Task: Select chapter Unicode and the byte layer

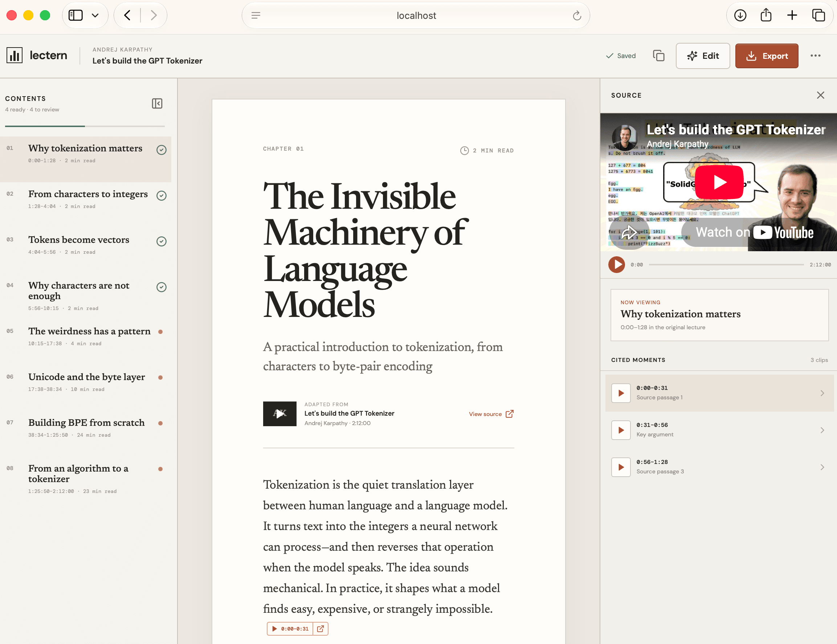Action: [85, 388]
